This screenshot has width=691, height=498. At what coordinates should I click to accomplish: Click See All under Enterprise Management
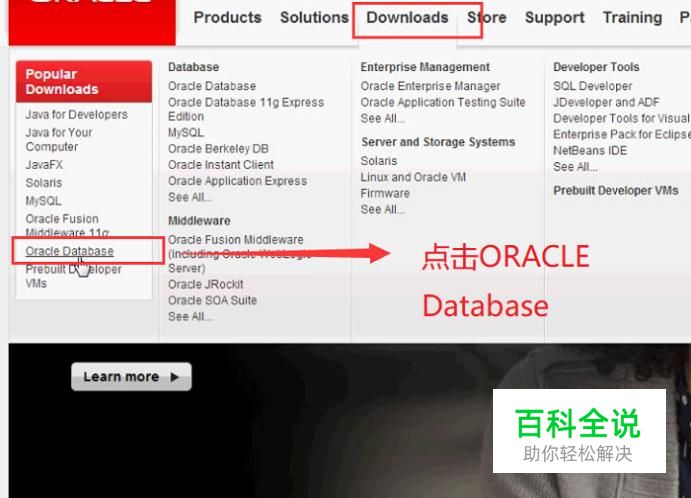pos(383,119)
